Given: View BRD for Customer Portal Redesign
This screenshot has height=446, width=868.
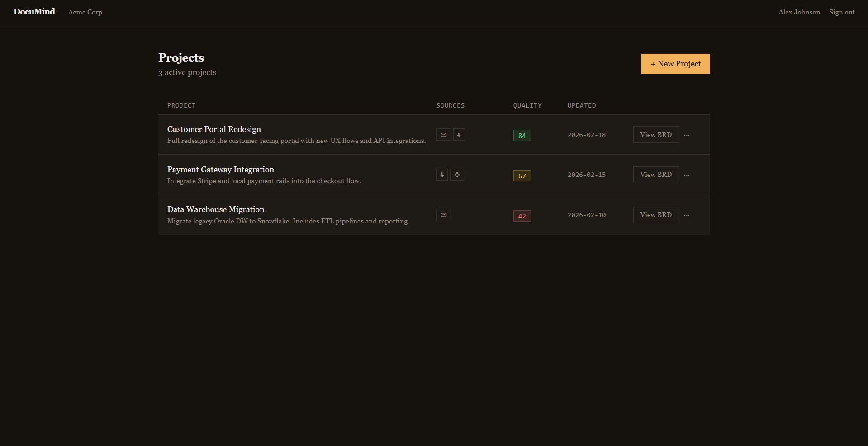Looking at the screenshot, I should (x=656, y=135).
